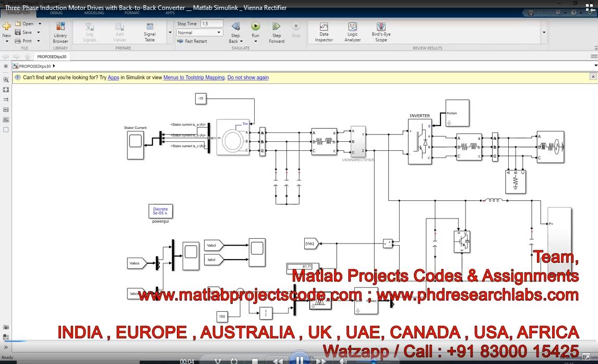The height and width of the screenshot is (364, 598).
Task: Click the video player stop button
Action: pyautogui.click(x=255, y=361)
